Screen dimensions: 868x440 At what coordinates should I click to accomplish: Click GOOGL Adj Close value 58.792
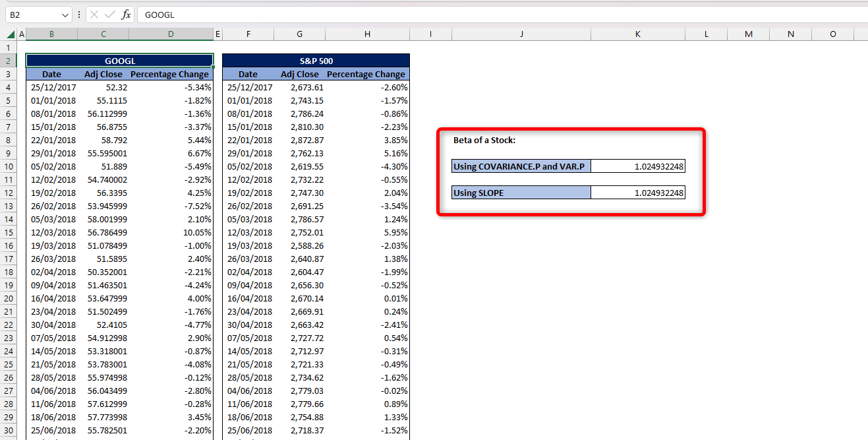coord(103,140)
